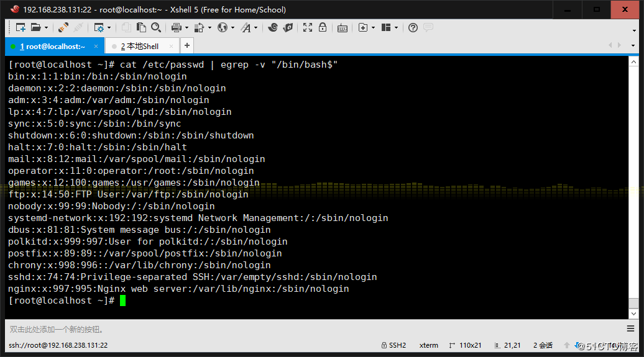Click the terminal scrollbar down arrow
The height and width of the screenshot is (357, 644).
[633, 314]
